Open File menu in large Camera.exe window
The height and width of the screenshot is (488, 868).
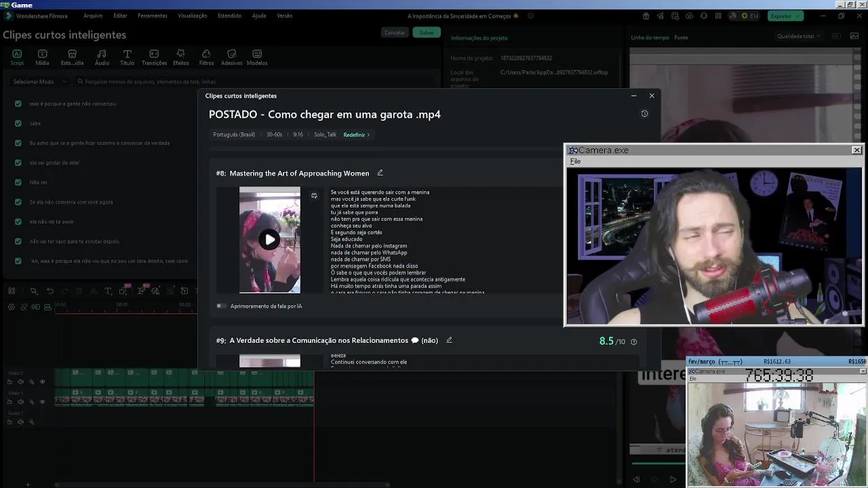click(575, 161)
